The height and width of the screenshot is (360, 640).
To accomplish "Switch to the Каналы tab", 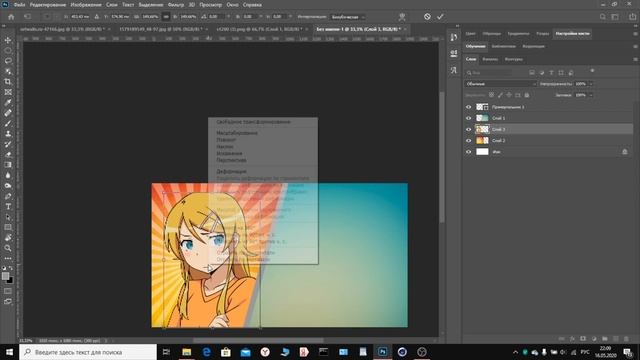I will click(x=490, y=59).
